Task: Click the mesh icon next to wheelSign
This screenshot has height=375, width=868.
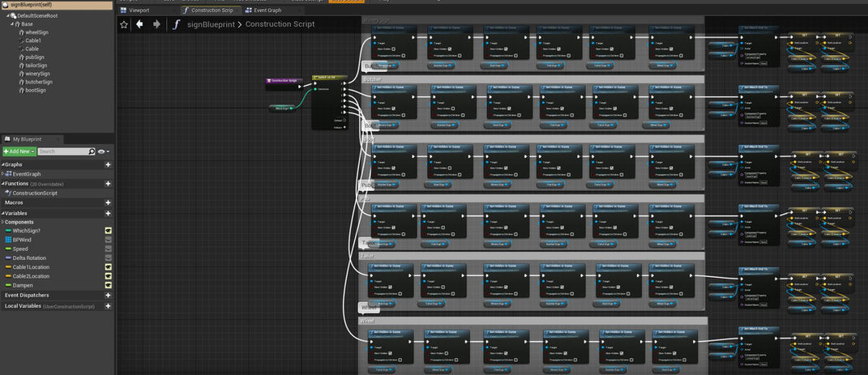Action: [22, 32]
